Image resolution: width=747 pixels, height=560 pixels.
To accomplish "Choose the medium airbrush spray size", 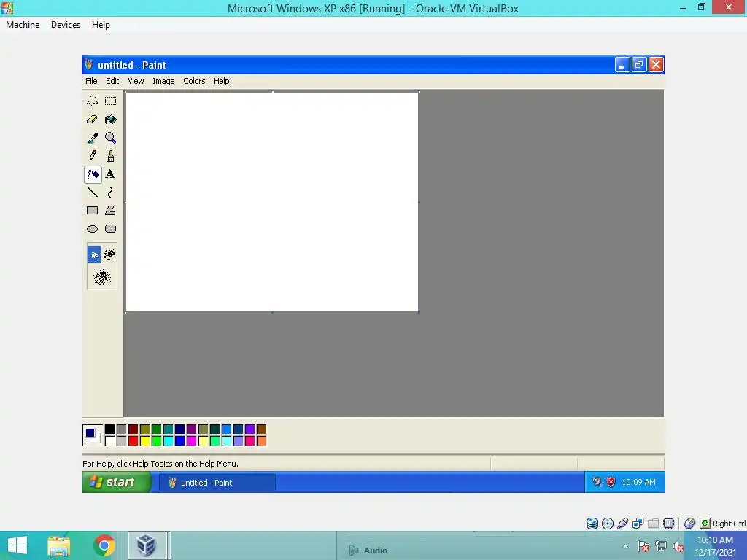I will (x=109, y=254).
